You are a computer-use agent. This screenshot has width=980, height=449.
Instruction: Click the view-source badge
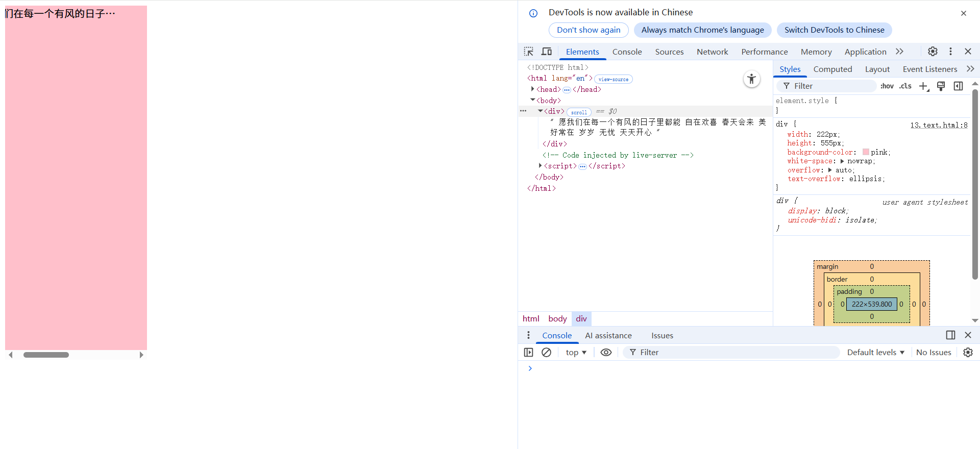pyautogui.click(x=613, y=79)
